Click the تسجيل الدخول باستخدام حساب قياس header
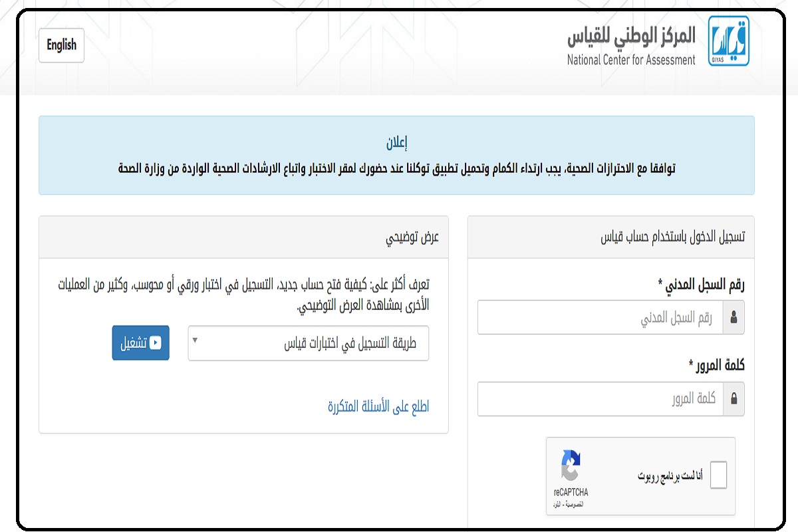Viewport: 798px width, 532px height. (672, 237)
